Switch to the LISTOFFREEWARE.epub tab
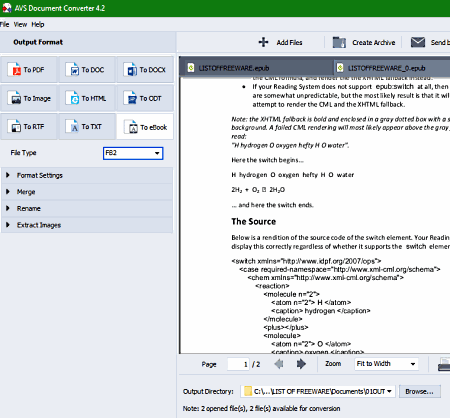The width and height of the screenshot is (450, 418). coord(257,68)
